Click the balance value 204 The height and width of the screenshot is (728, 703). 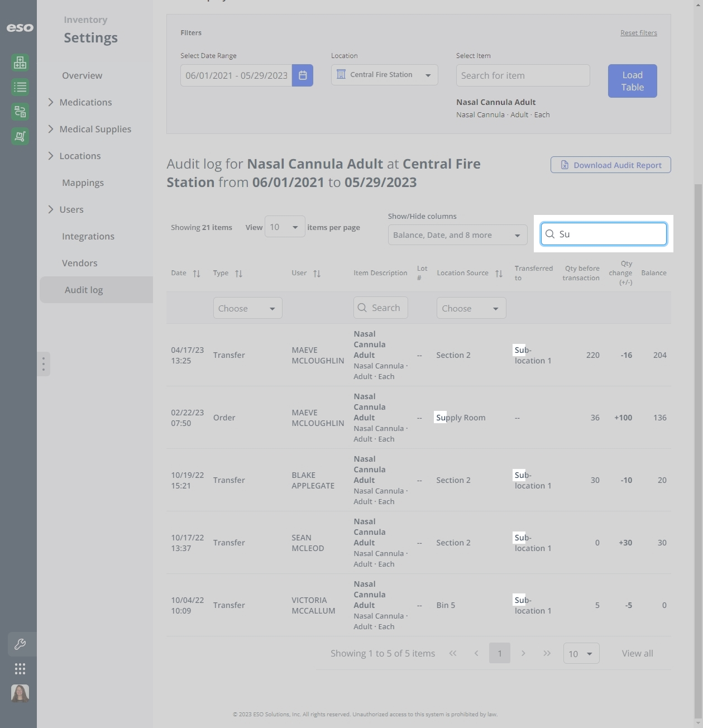tap(660, 355)
